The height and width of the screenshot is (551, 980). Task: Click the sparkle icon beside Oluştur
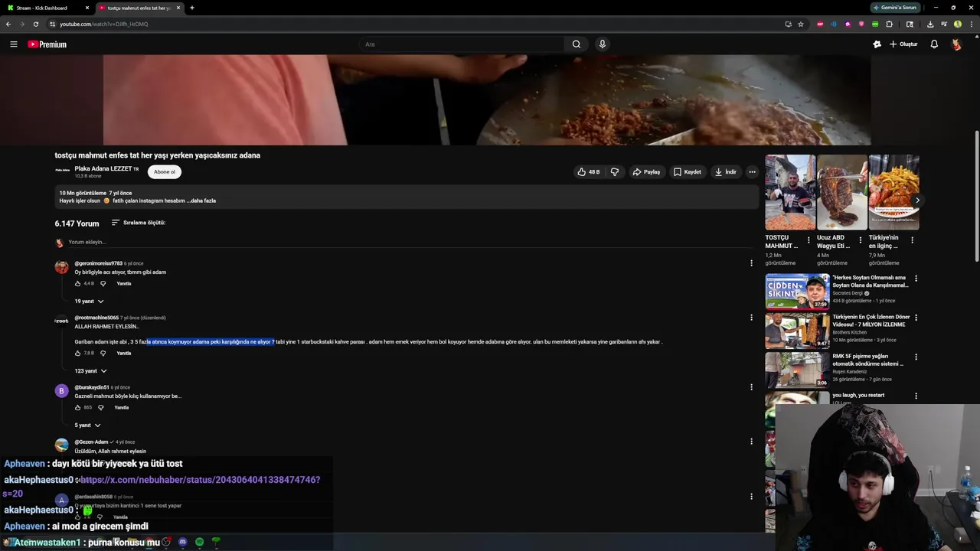(877, 44)
